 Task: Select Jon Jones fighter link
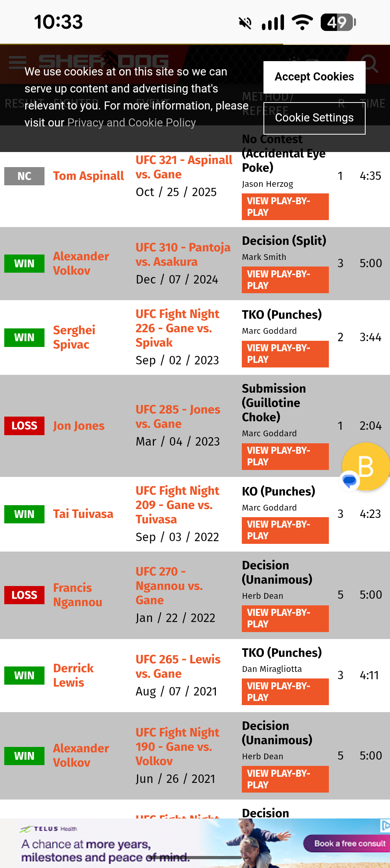point(79,426)
